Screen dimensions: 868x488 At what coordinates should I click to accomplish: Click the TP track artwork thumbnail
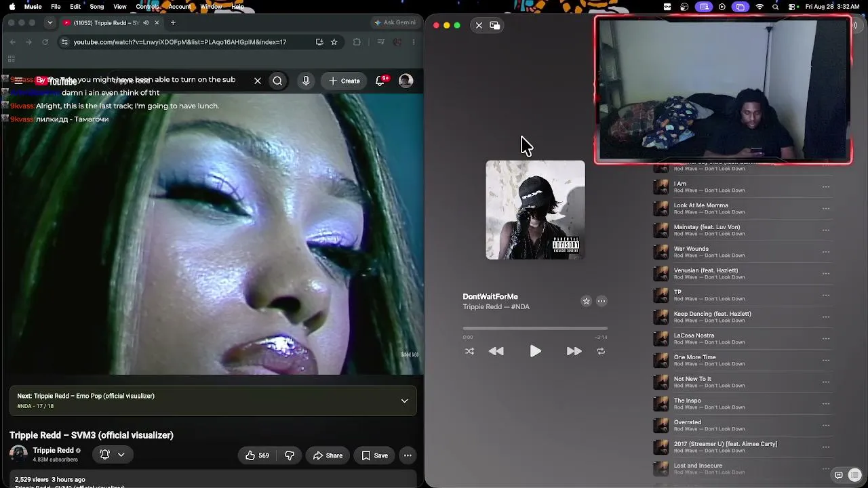pyautogui.click(x=660, y=296)
